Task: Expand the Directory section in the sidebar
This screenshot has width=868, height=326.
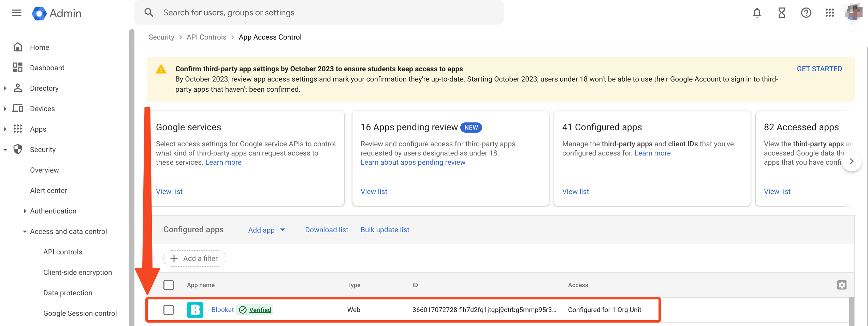Action: tap(5, 88)
